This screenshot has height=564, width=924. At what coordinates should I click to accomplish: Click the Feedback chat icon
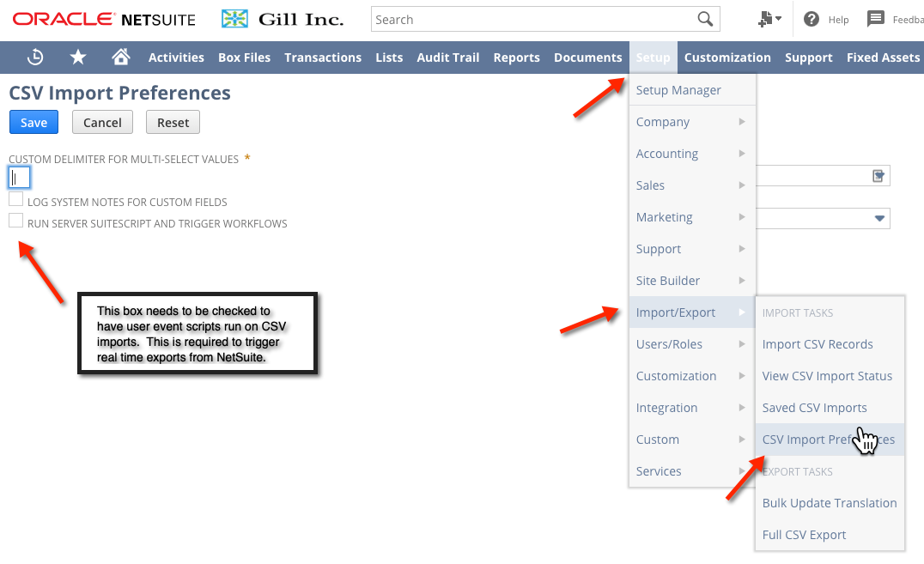[x=875, y=19]
